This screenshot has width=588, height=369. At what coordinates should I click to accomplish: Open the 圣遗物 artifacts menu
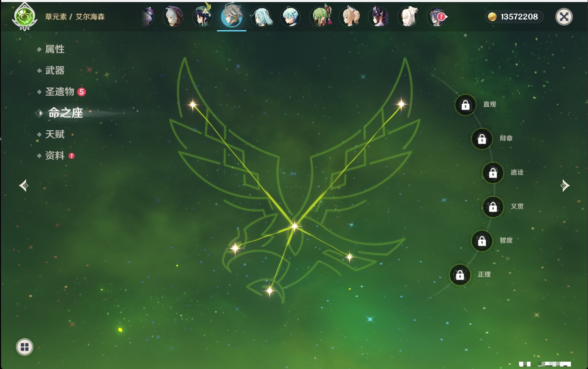click(59, 92)
